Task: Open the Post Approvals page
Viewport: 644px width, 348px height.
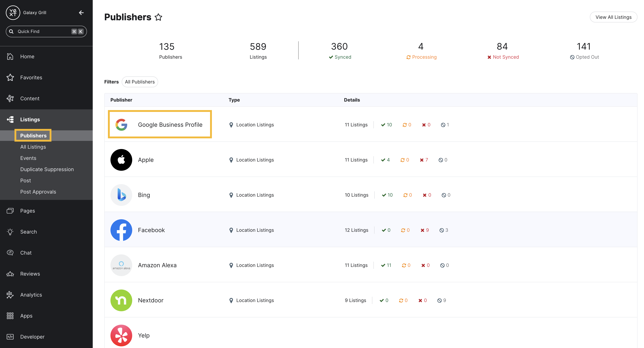Action: click(x=38, y=192)
